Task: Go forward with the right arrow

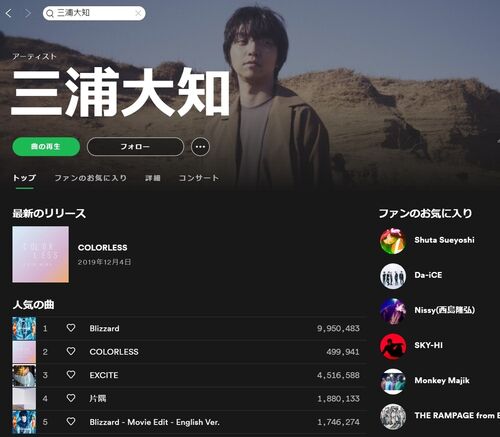Action: pos(28,13)
